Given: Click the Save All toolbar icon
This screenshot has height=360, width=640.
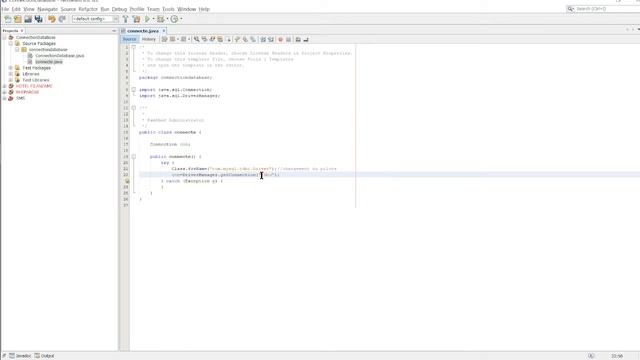Looking at the screenshot, I should point(39,19).
